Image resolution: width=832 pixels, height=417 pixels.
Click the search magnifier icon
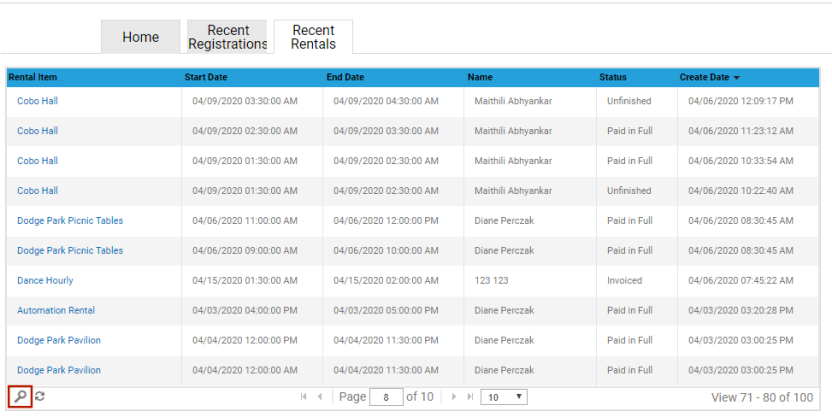pos(19,397)
